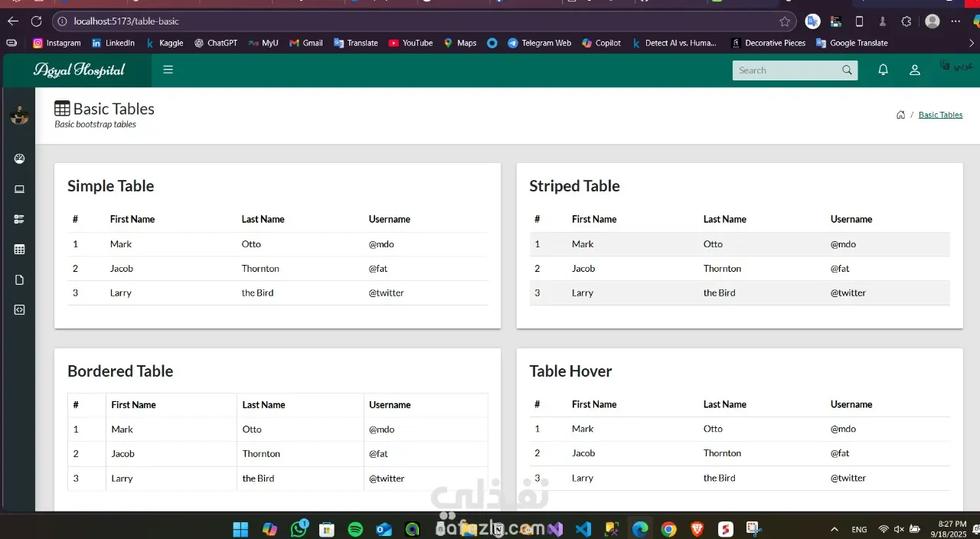Reload the page

36,21
